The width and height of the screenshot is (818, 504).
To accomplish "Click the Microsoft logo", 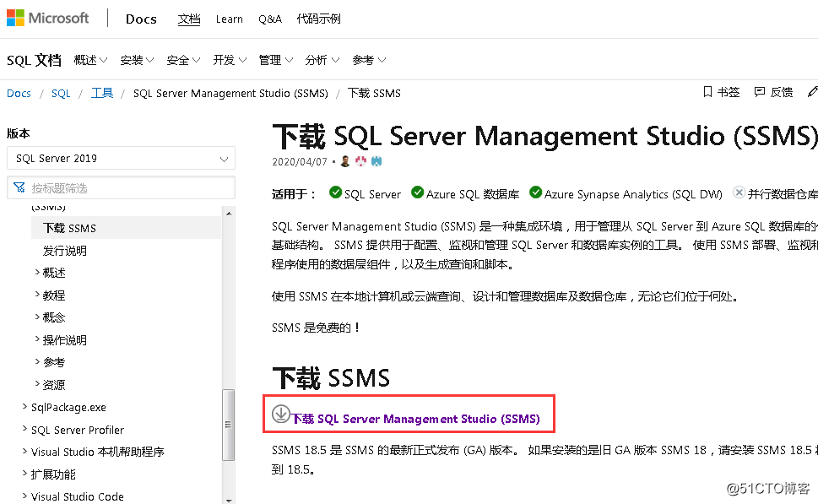I will (48, 18).
